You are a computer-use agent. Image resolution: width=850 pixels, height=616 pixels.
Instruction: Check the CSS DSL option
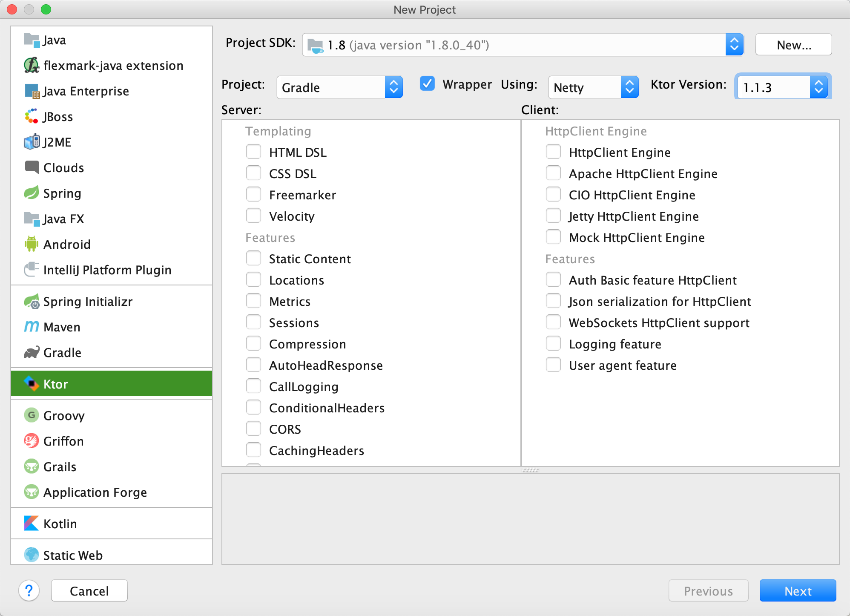(254, 173)
